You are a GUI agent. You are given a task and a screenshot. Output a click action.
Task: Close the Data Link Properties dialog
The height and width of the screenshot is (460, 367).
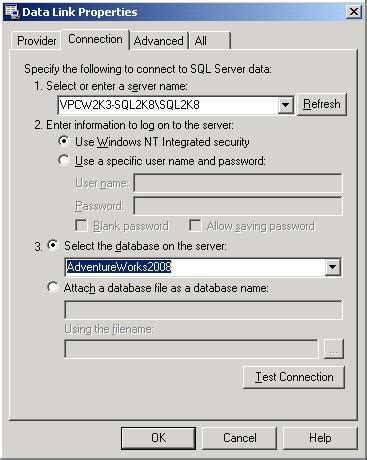coord(354,12)
